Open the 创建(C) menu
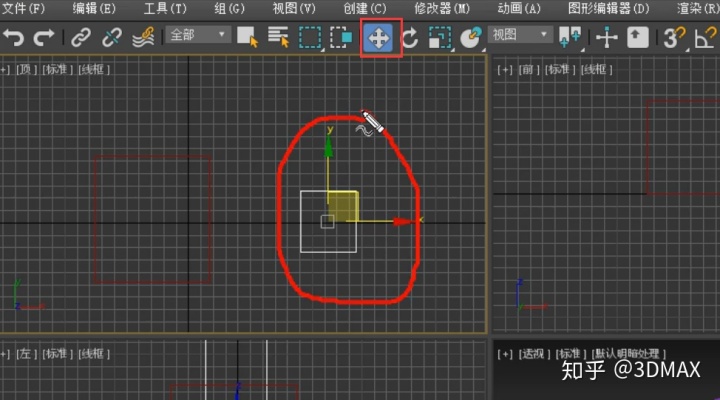 point(365,8)
